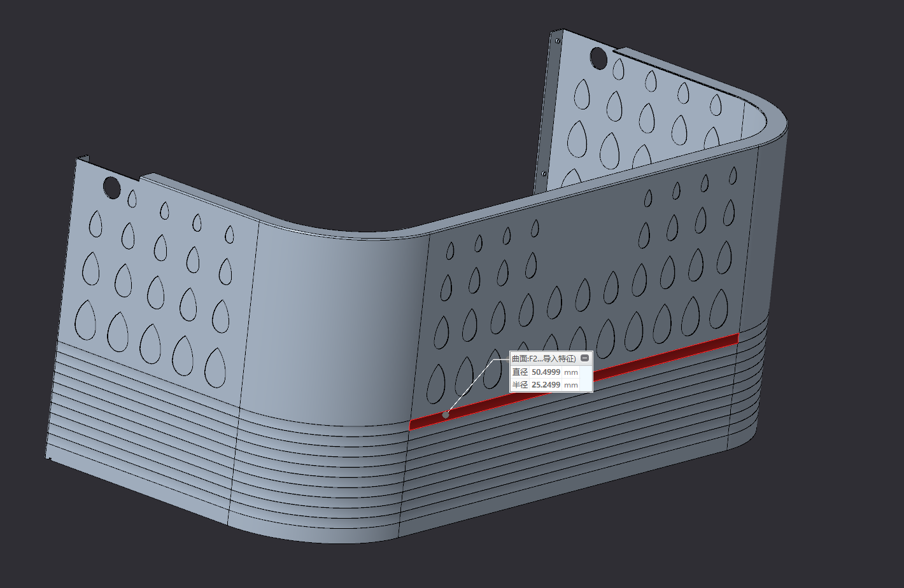Click the 直径 label in the popup

click(x=520, y=372)
